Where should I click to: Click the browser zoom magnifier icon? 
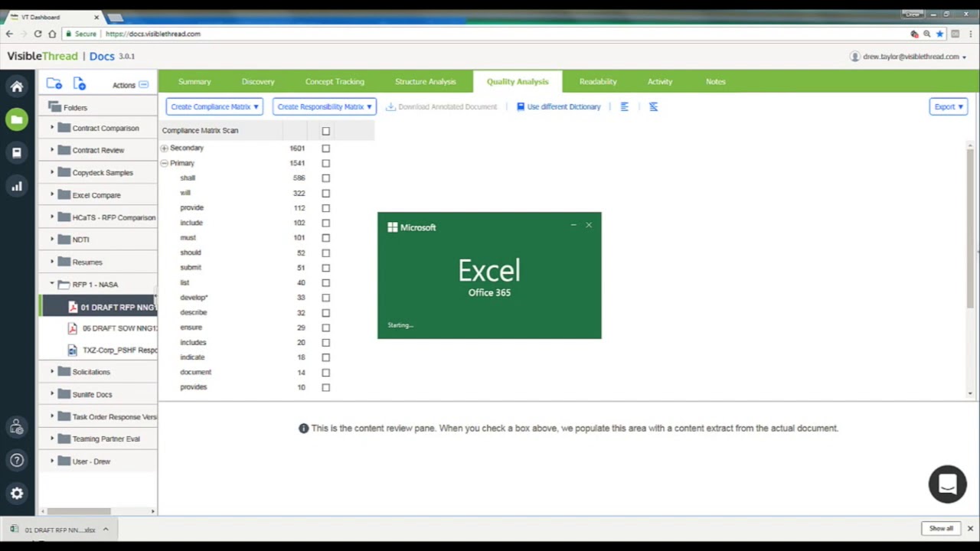click(x=926, y=34)
